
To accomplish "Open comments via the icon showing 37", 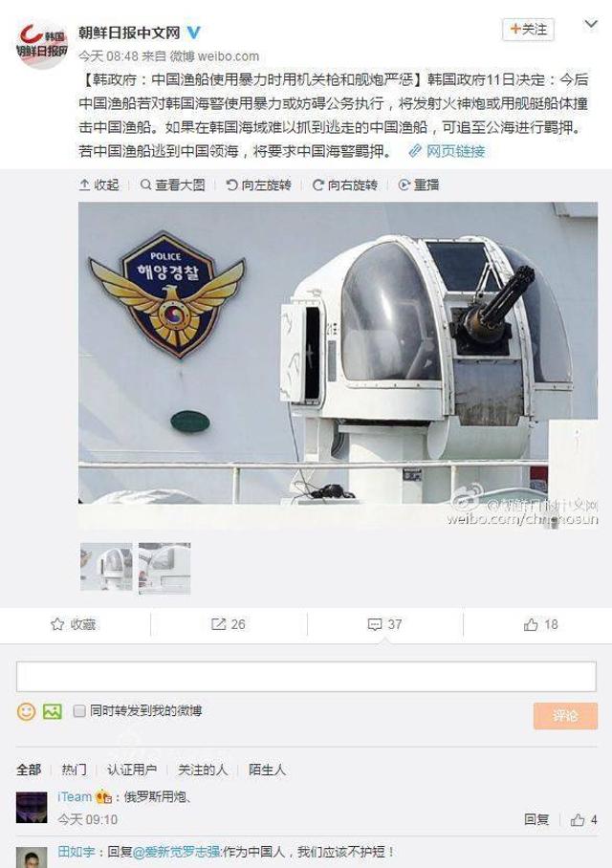I will 385,624.
